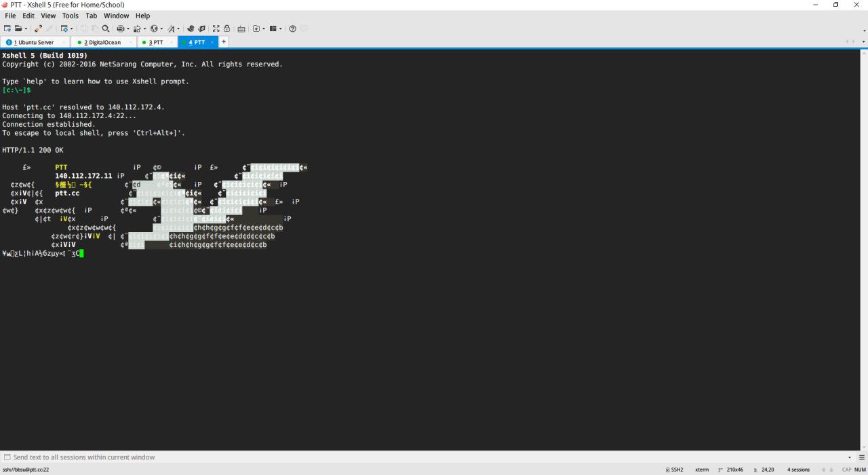The height and width of the screenshot is (475, 868).
Task: Toggle the Full screen icon
Action: pos(216,28)
